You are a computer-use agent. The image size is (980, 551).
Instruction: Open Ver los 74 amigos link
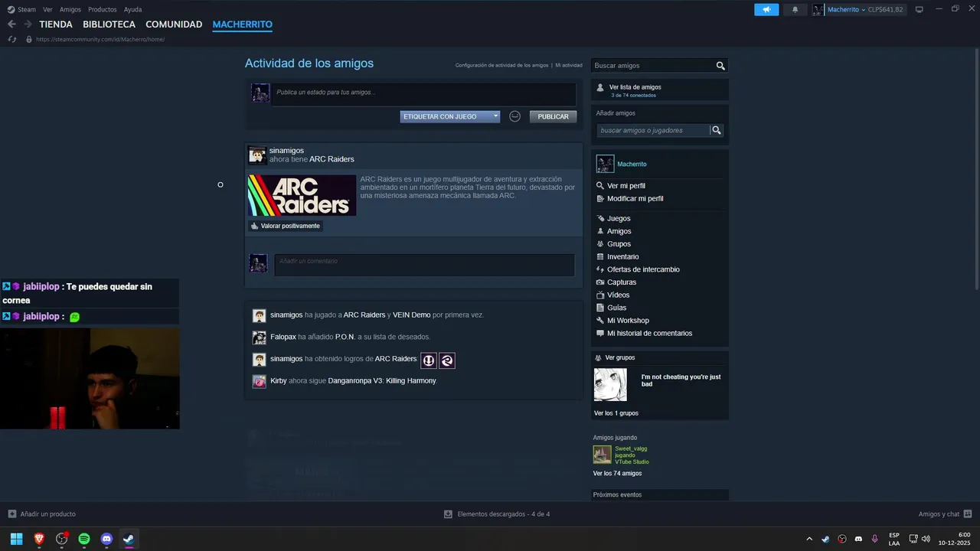pyautogui.click(x=617, y=474)
